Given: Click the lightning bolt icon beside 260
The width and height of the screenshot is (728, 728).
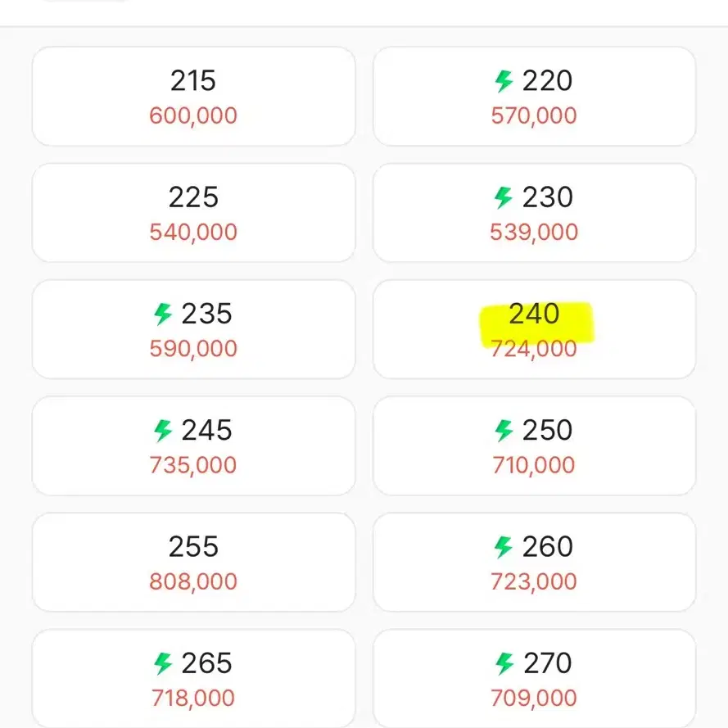Looking at the screenshot, I should pos(504,547).
